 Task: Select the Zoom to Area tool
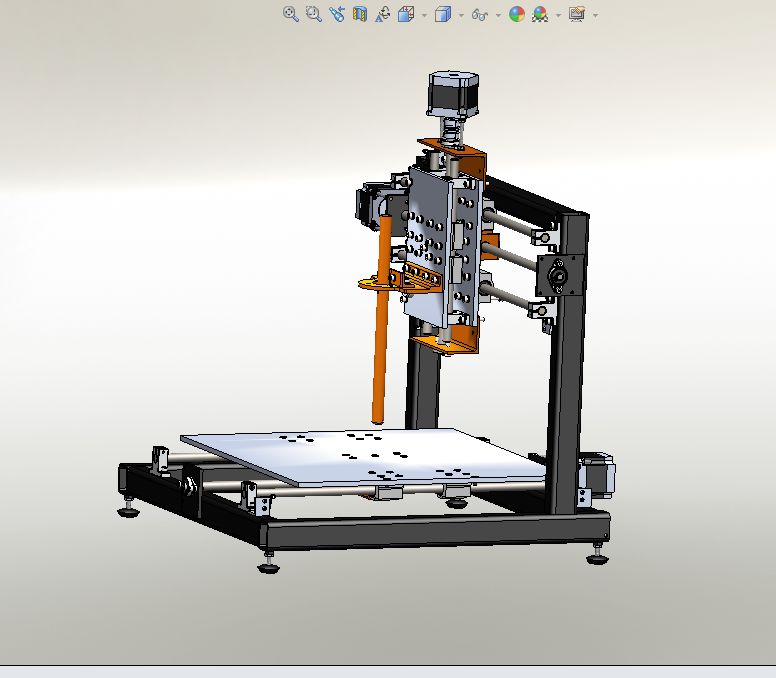tap(314, 14)
